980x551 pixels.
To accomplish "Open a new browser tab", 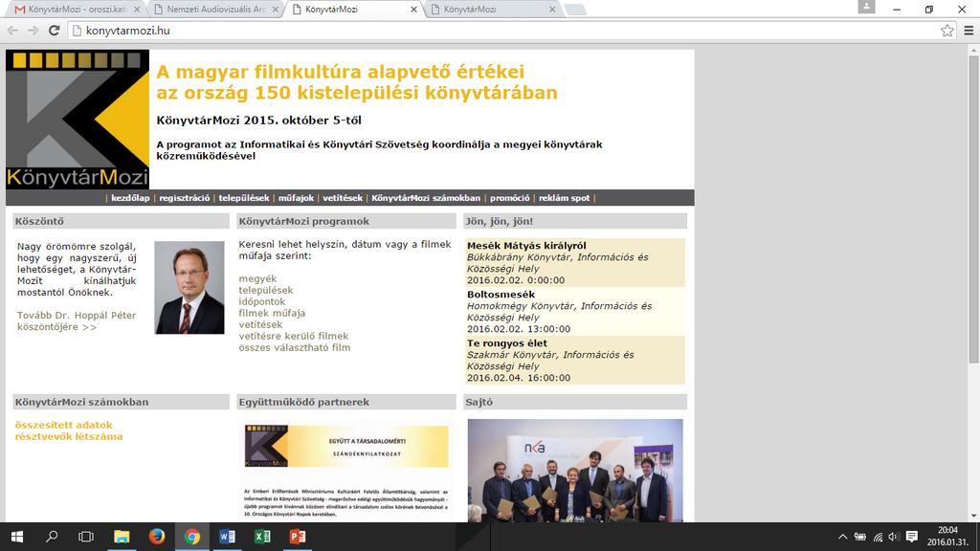I will [x=575, y=10].
